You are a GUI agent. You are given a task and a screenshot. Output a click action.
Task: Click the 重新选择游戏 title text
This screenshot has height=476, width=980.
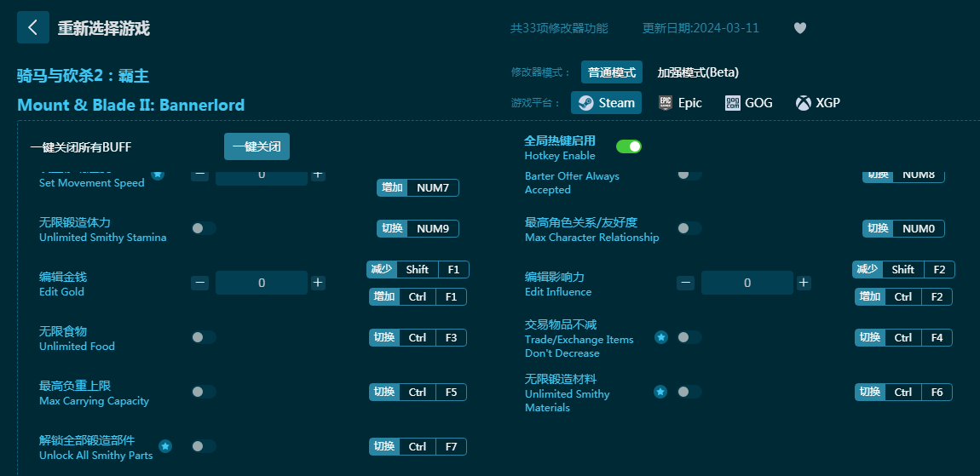[104, 28]
